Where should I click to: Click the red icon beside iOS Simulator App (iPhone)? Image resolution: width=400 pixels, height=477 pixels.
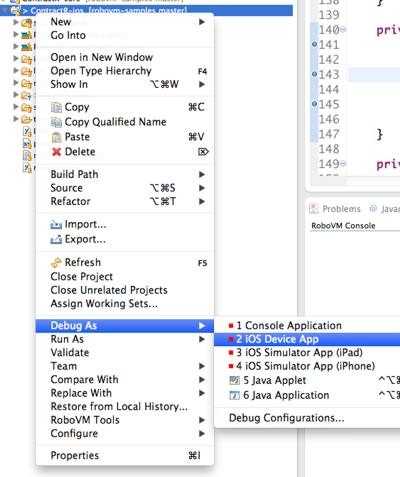231,366
